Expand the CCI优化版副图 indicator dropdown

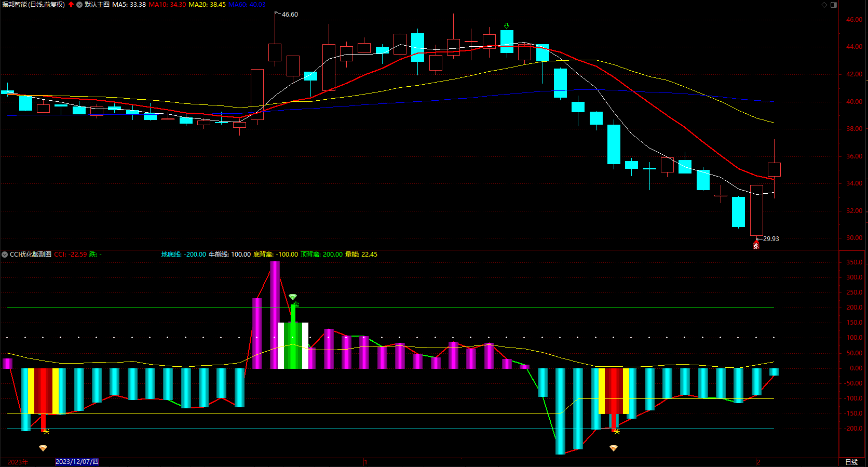click(x=5, y=255)
